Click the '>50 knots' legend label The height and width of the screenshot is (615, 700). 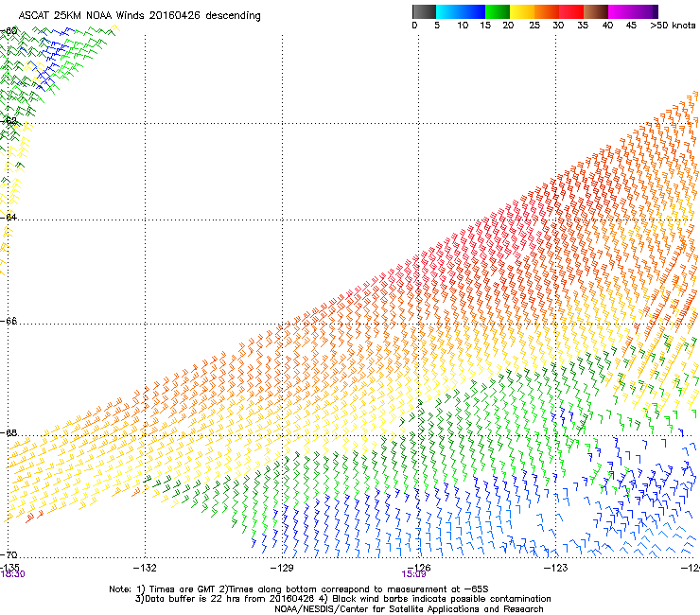(673, 26)
